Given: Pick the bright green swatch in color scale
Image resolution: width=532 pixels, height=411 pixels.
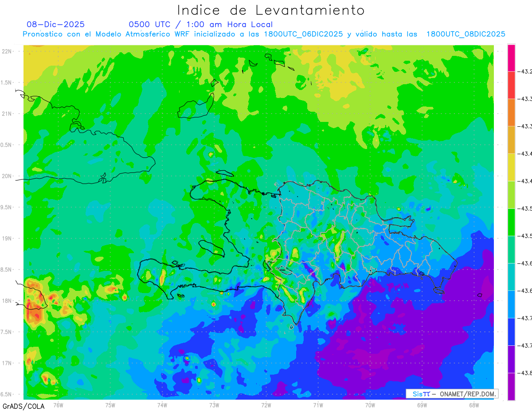Looking at the screenshot, I should click(511, 222).
